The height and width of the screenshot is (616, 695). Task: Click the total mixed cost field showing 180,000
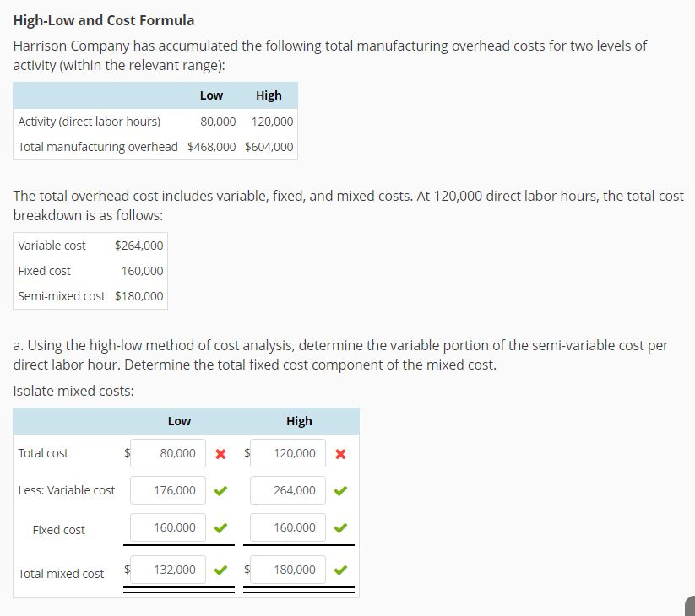(x=288, y=570)
